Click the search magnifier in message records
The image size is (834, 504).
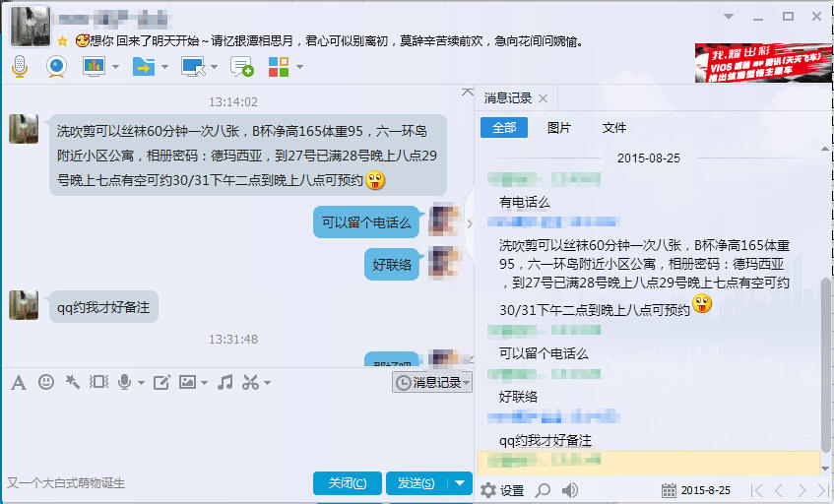(x=543, y=490)
